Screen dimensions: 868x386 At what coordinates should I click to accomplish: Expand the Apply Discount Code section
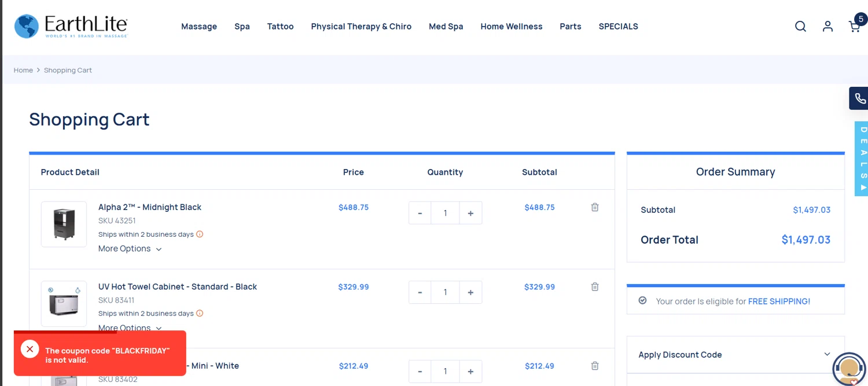[735, 355]
